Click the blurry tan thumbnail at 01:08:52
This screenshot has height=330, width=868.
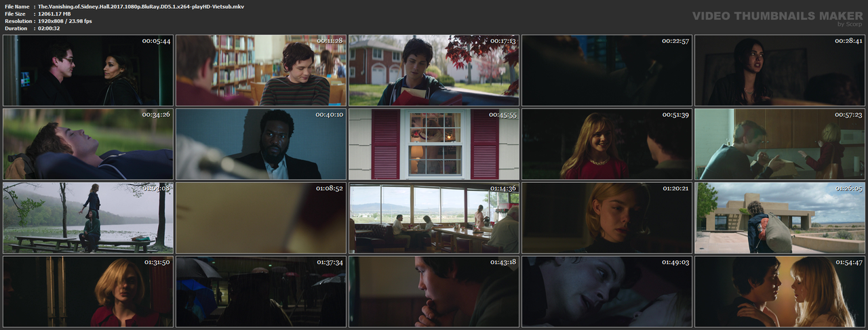pyautogui.click(x=261, y=218)
